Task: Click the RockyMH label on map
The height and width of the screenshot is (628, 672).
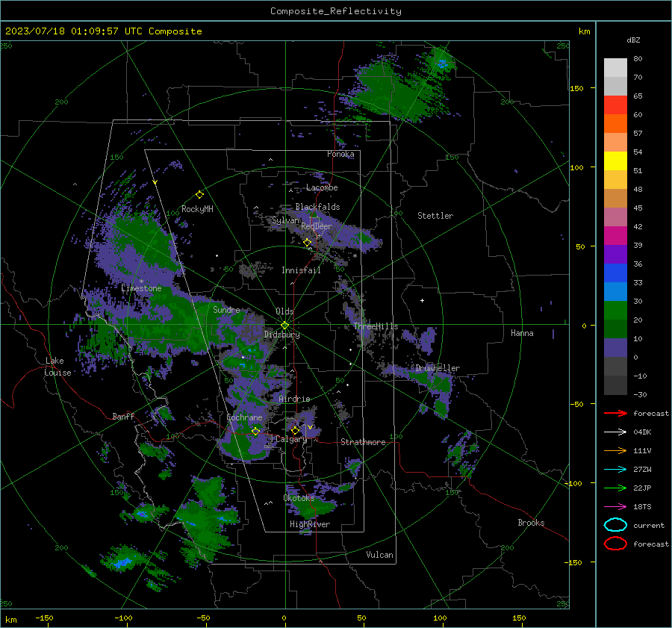Action: tap(197, 209)
